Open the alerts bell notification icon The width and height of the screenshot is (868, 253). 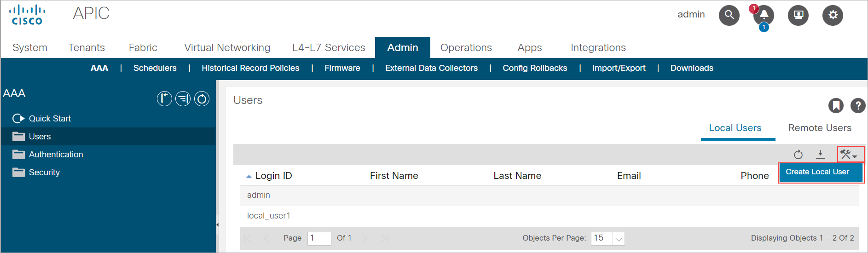tap(764, 15)
